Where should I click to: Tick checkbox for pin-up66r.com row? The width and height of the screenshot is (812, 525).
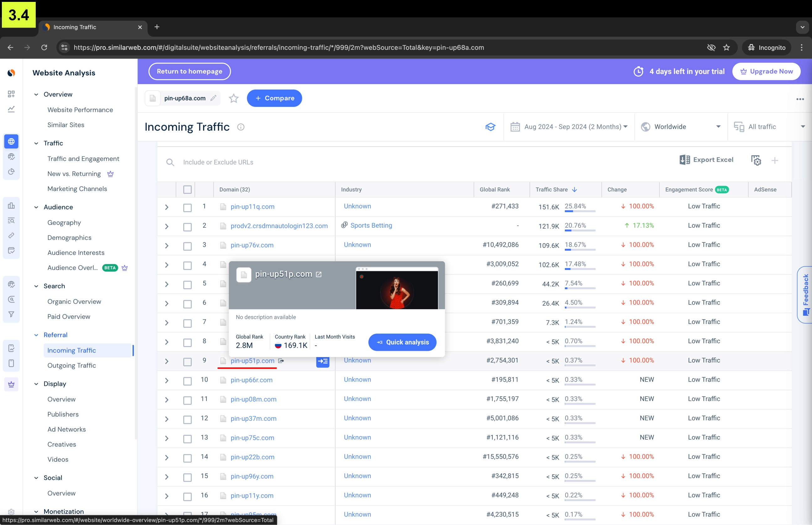(x=187, y=381)
